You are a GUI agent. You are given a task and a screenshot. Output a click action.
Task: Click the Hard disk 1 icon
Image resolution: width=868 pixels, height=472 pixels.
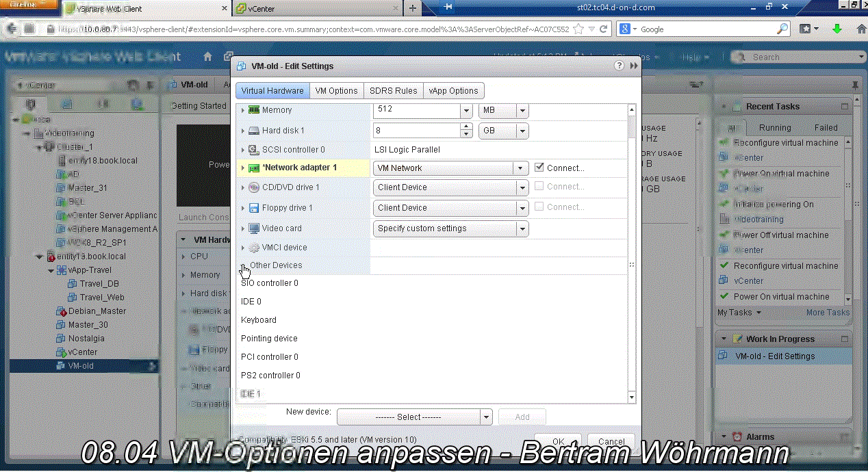(253, 131)
